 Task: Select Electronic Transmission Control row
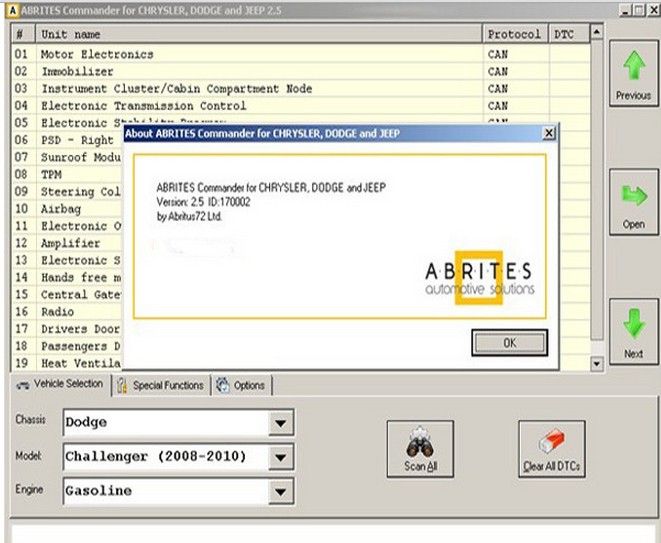[301, 106]
